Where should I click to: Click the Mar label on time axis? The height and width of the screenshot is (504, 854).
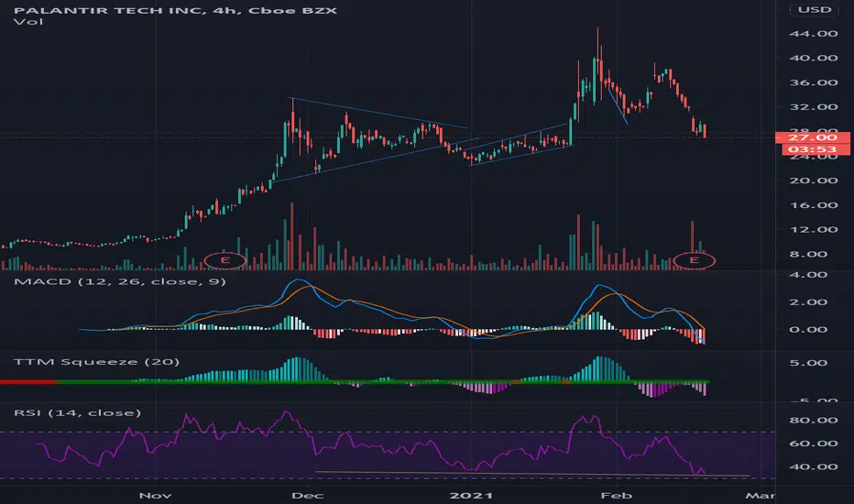coord(760,495)
